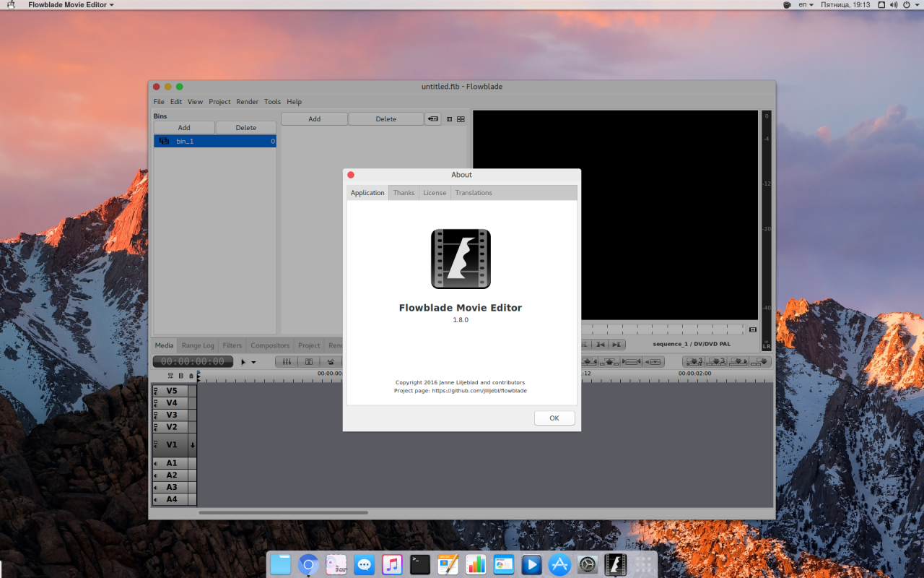Image resolution: width=924 pixels, height=578 pixels.
Task: Show the Translations tab in About dialog
Action: coord(474,193)
